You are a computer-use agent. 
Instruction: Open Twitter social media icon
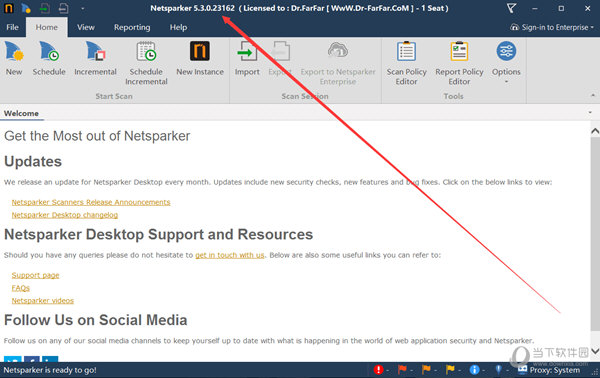[x=13, y=359]
